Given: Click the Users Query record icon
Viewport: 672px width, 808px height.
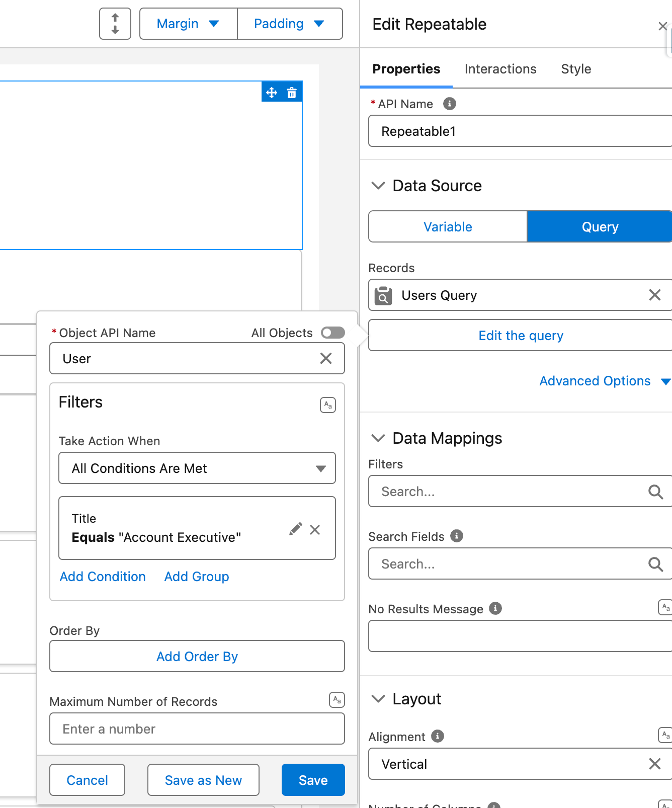Looking at the screenshot, I should (383, 295).
